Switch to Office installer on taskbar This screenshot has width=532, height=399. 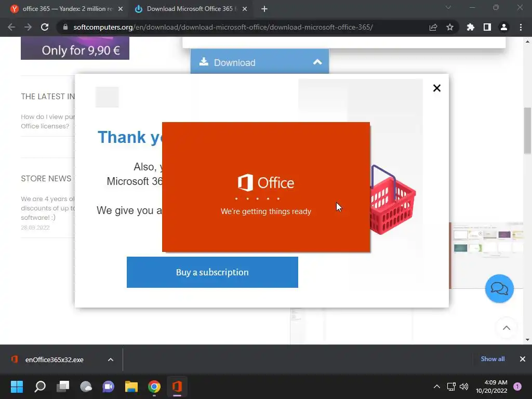(177, 387)
